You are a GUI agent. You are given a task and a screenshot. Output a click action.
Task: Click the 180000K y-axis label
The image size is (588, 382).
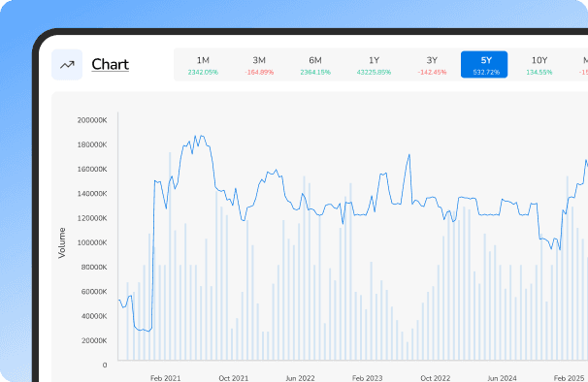tap(92, 144)
